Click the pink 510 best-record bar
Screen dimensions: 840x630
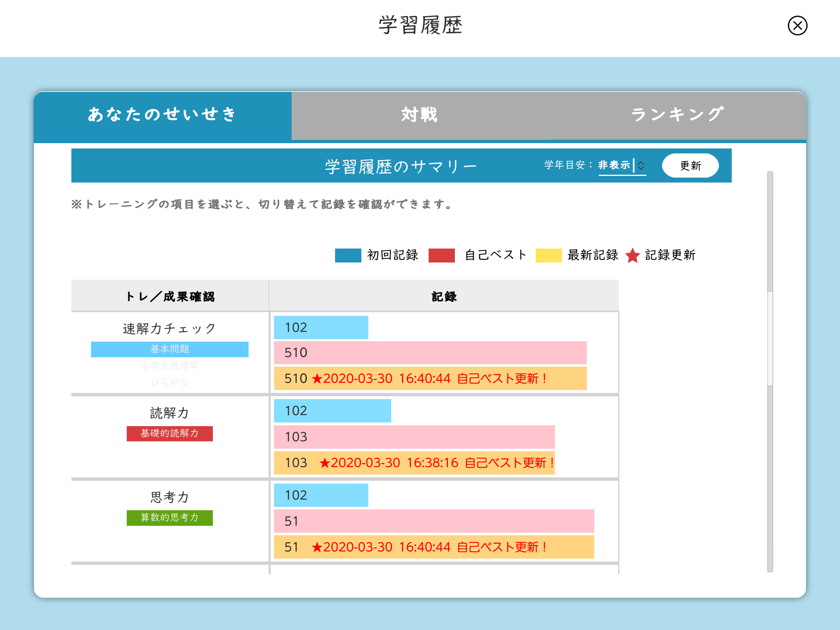click(x=430, y=353)
